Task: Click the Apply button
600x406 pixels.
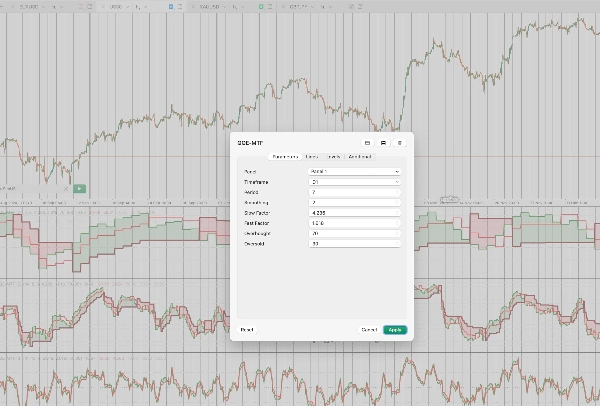Action: 395,329
